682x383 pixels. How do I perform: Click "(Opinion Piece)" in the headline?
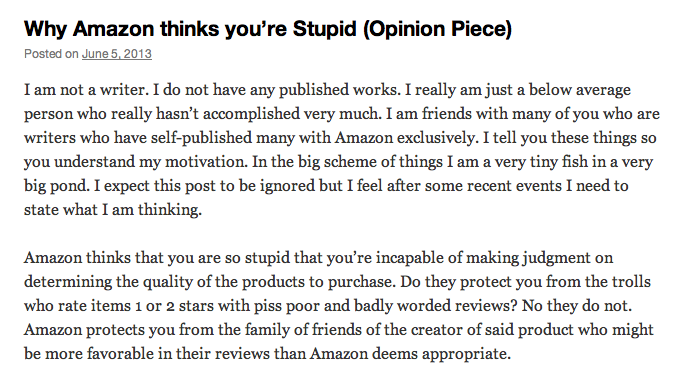click(x=437, y=30)
